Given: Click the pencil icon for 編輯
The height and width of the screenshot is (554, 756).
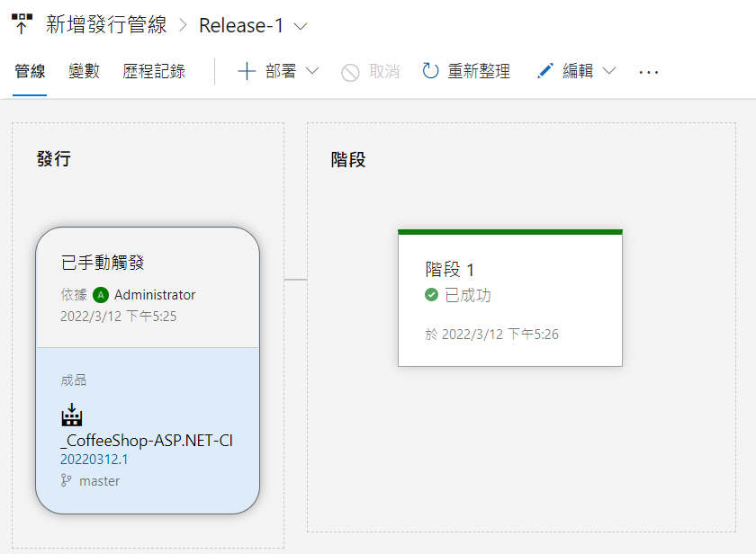Looking at the screenshot, I should pos(544,72).
